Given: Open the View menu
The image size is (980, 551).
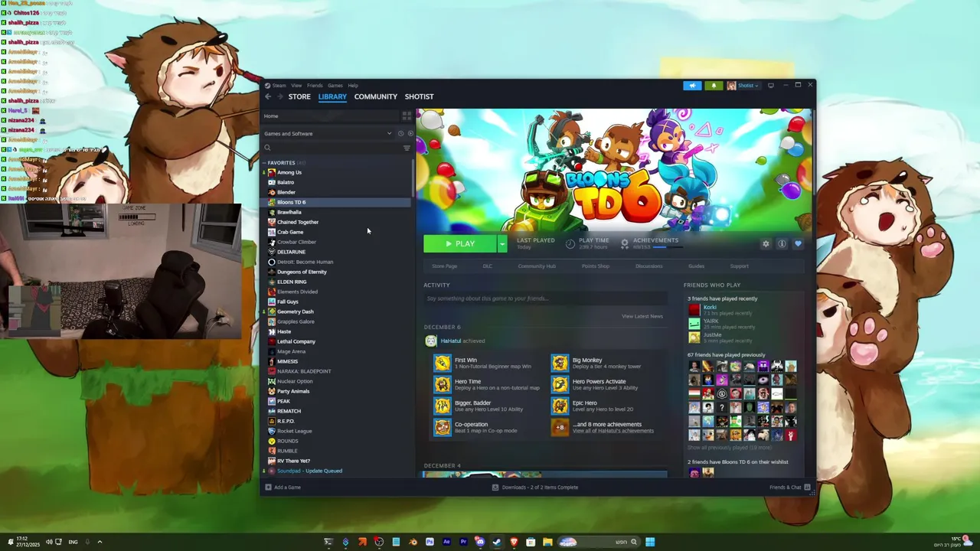Looking at the screenshot, I should (296, 85).
